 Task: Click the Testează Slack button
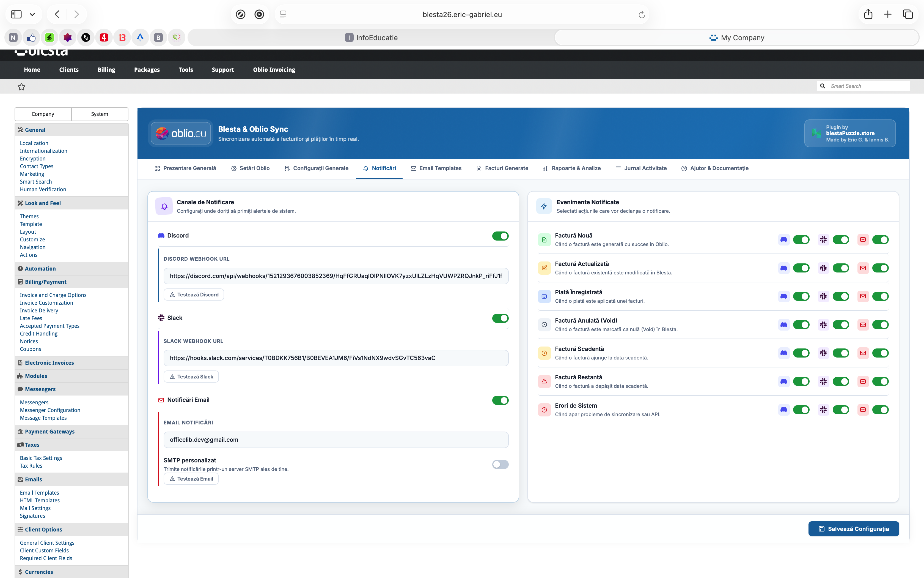tap(191, 377)
